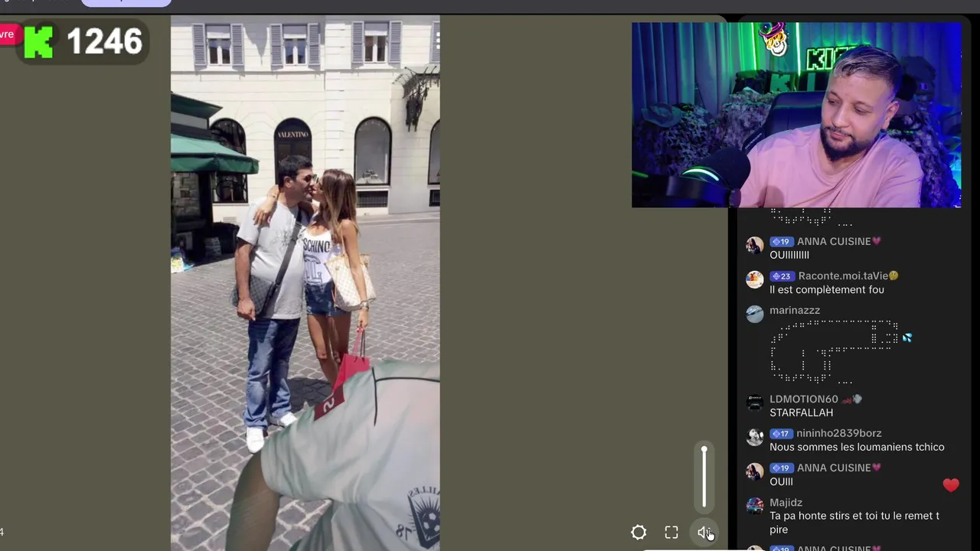
Task: Select the message 'Il est complètement fou'
Action: click(x=827, y=290)
